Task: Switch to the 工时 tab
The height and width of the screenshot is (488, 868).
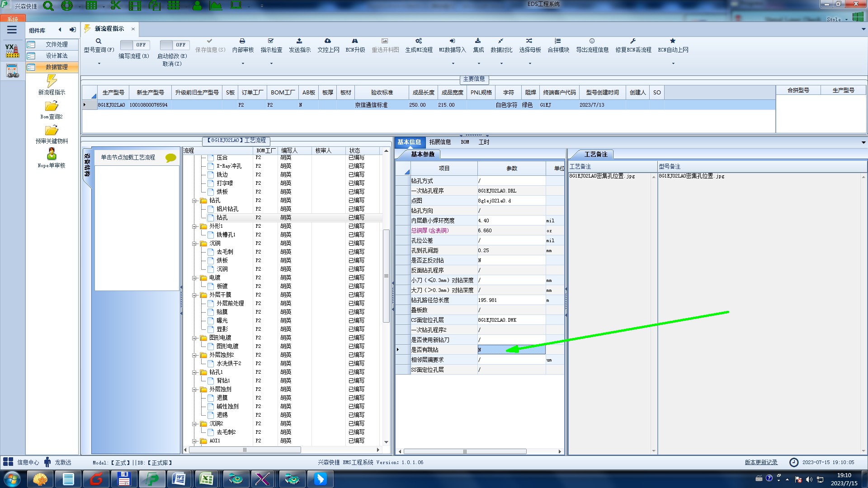Action: tap(484, 142)
